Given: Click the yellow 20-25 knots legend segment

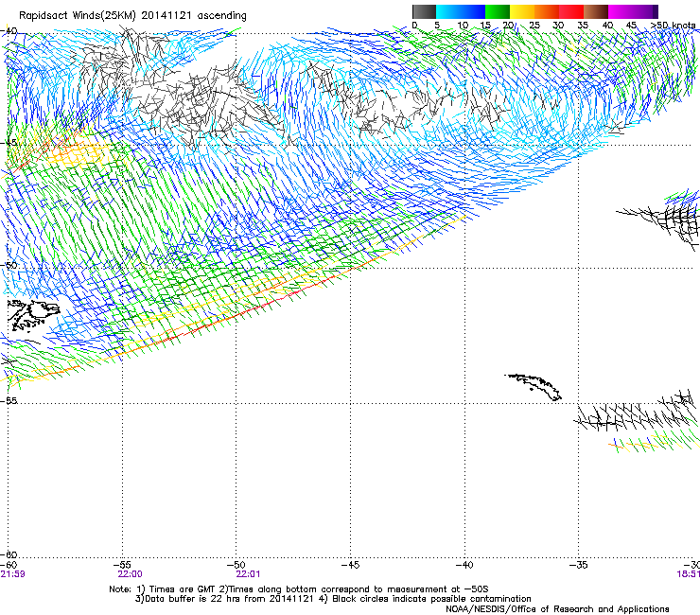Looking at the screenshot, I should pyautogui.click(x=522, y=11).
